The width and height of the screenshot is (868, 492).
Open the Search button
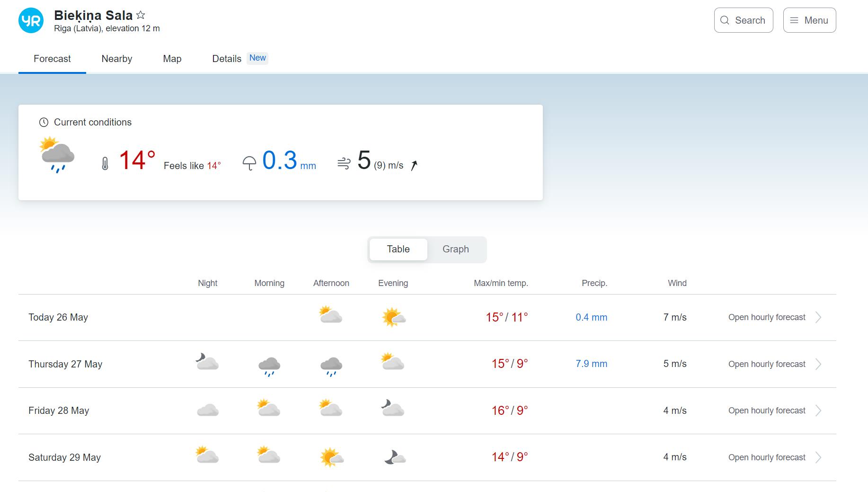point(744,20)
